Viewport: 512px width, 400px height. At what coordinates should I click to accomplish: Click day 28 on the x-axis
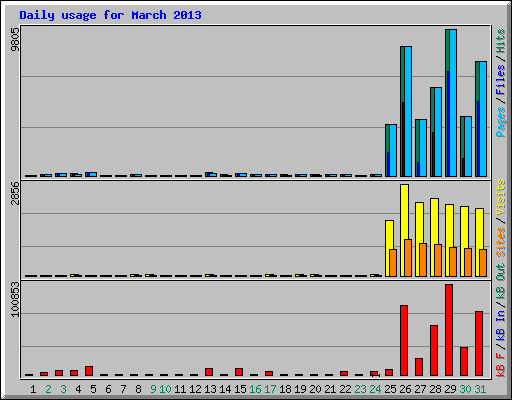[x=435, y=389]
